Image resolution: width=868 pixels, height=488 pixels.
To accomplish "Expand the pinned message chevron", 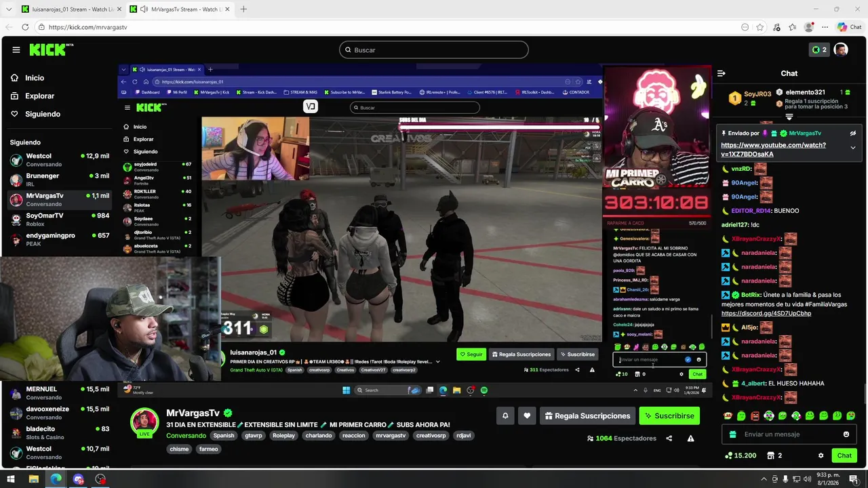I will pos(853,148).
